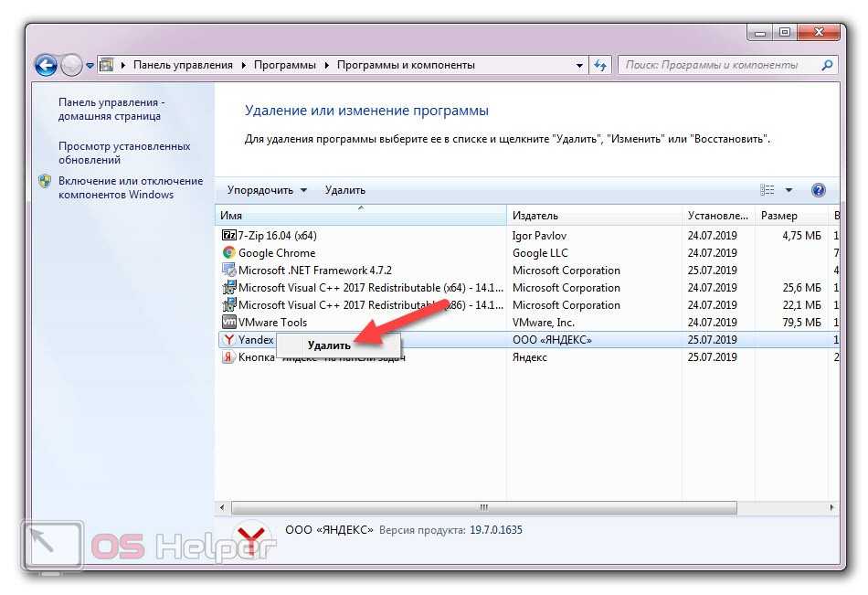Click the Microsoft .NET Framework icon

[x=228, y=271]
